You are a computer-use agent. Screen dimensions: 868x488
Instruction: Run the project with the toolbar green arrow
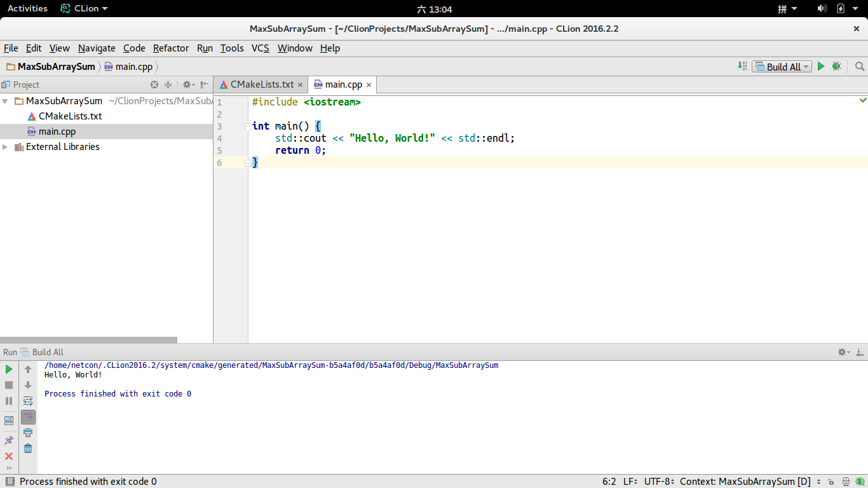[821, 66]
